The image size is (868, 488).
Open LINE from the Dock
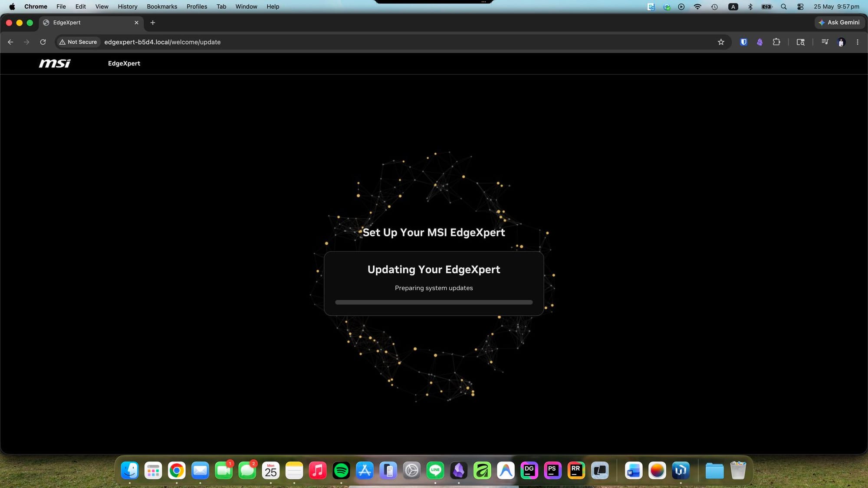tap(435, 470)
